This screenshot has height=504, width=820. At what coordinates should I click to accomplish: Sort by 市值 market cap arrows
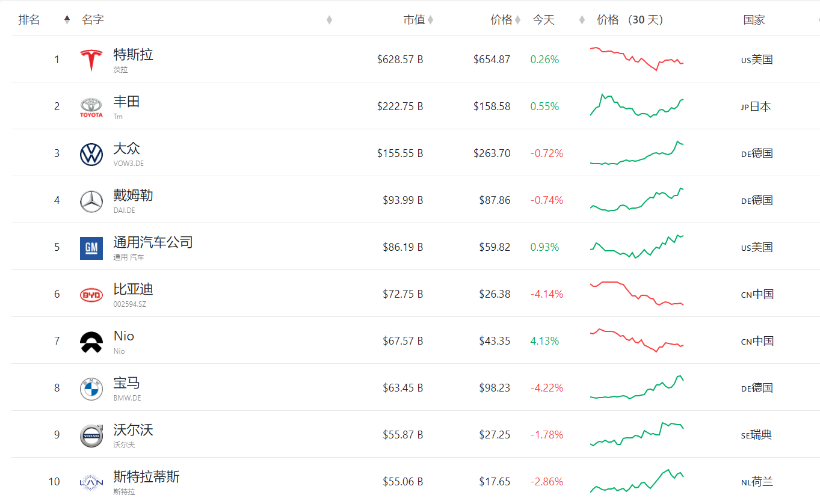tap(430, 20)
